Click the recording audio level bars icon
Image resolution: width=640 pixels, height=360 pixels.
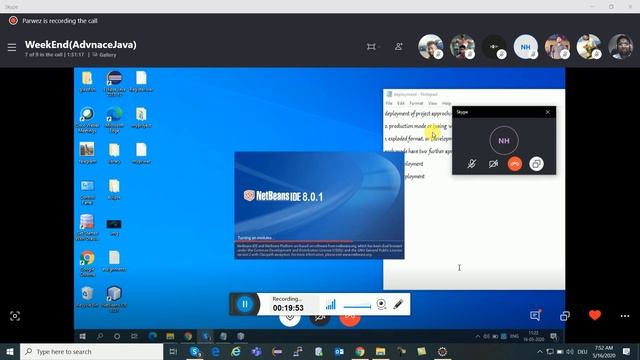point(331,304)
